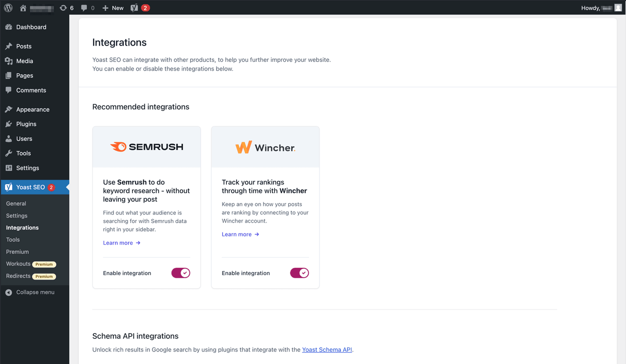The image size is (626, 364).
Task: Click the Wincher logo banner
Action: [x=265, y=147]
